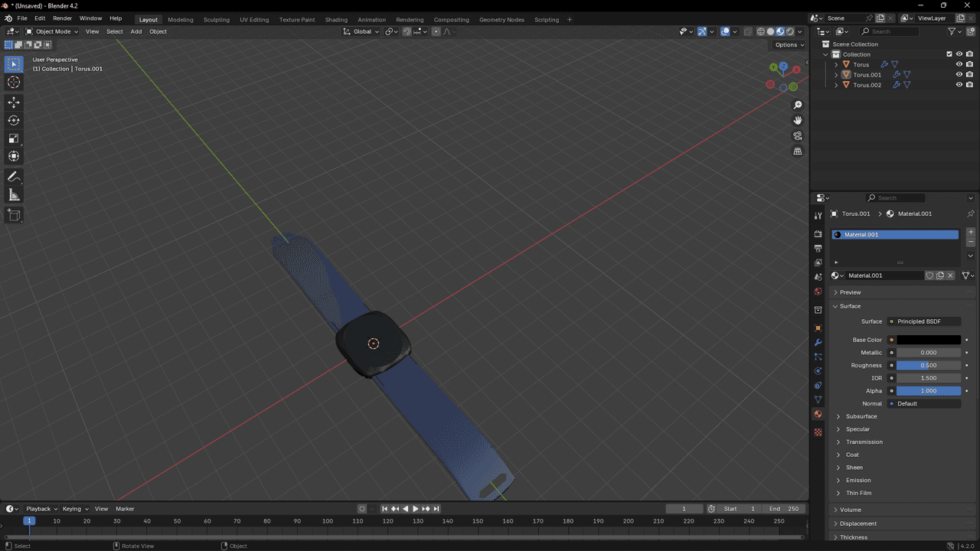Toggle camera view in viewport
The width and height of the screenshot is (980, 551).
point(797,136)
